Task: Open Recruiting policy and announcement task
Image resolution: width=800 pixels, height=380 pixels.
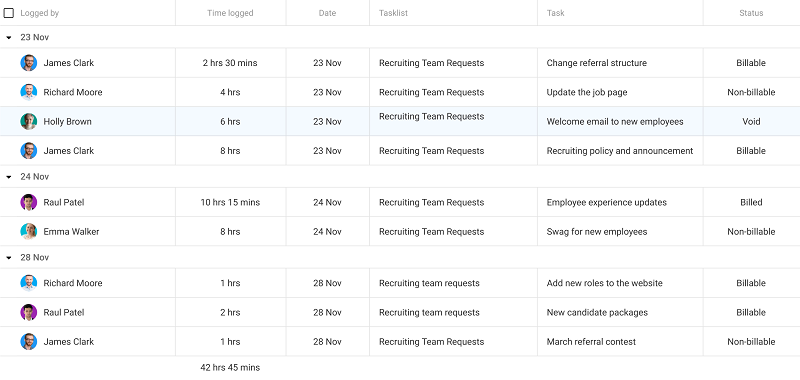Action: click(620, 151)
